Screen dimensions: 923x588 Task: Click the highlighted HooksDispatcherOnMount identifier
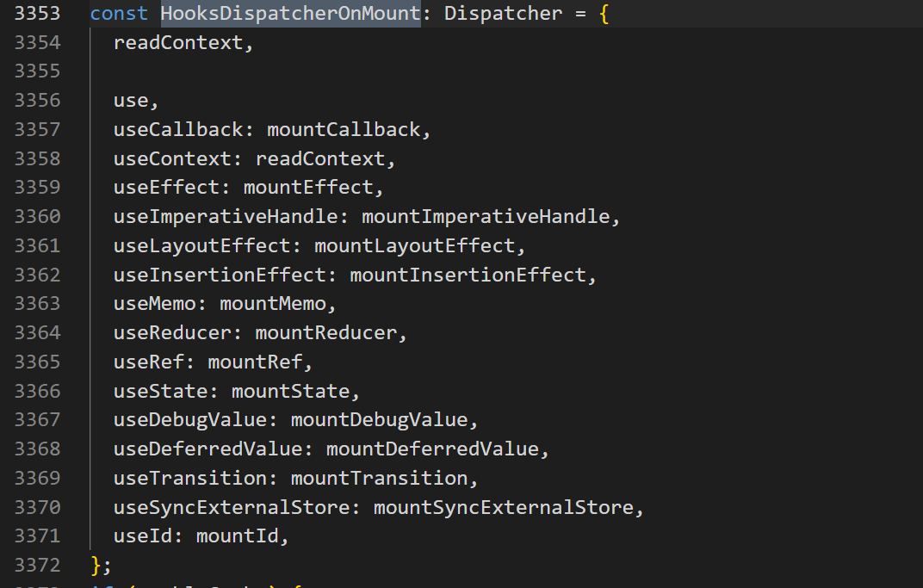click(291, 14)
